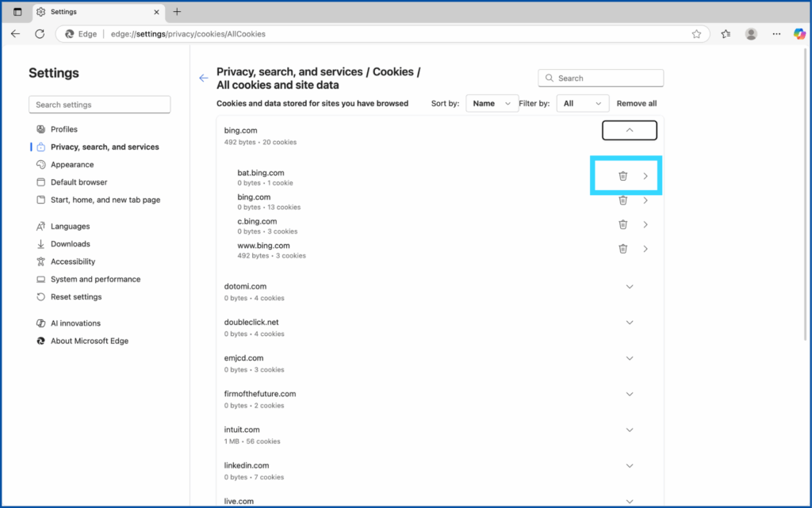Bookmark this page with the star icon
The height and width of the screenshot is (508, 812).
coord(696,34)
